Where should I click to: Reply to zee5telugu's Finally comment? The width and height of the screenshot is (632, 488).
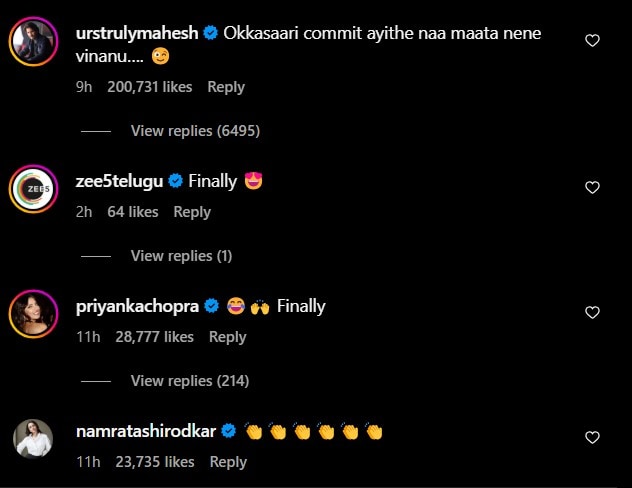coord(192,212)
